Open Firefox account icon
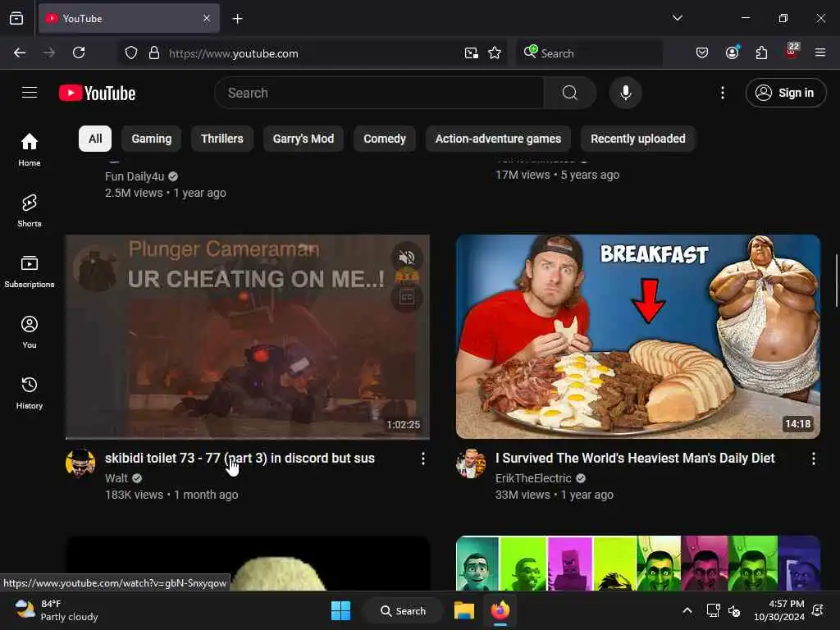 tap(732, 52)
